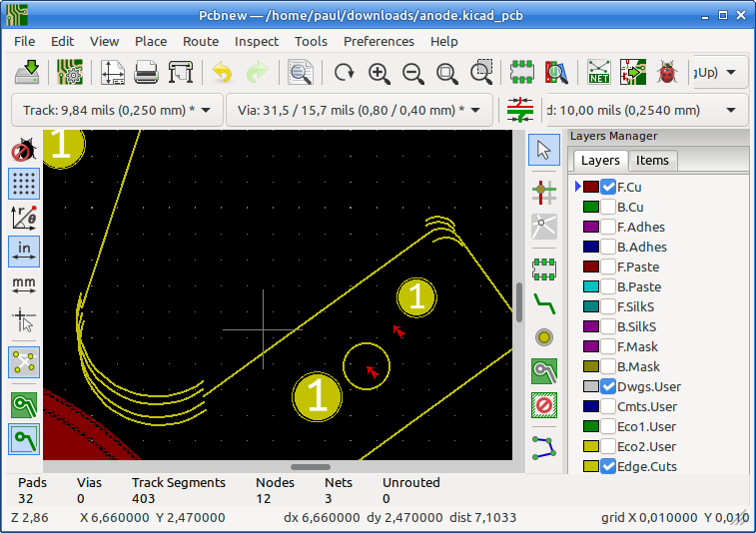The image size is (756, 533).
Task: Open Via size dropdown
Action: pyautogui.click(x=360, y=111)
